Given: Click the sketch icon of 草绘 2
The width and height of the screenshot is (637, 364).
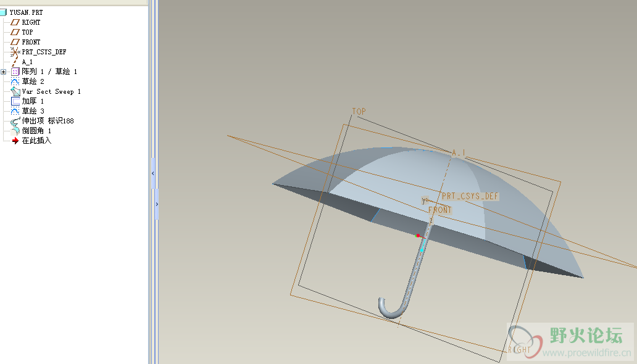Looking at the screenshot, I should 15,81.
